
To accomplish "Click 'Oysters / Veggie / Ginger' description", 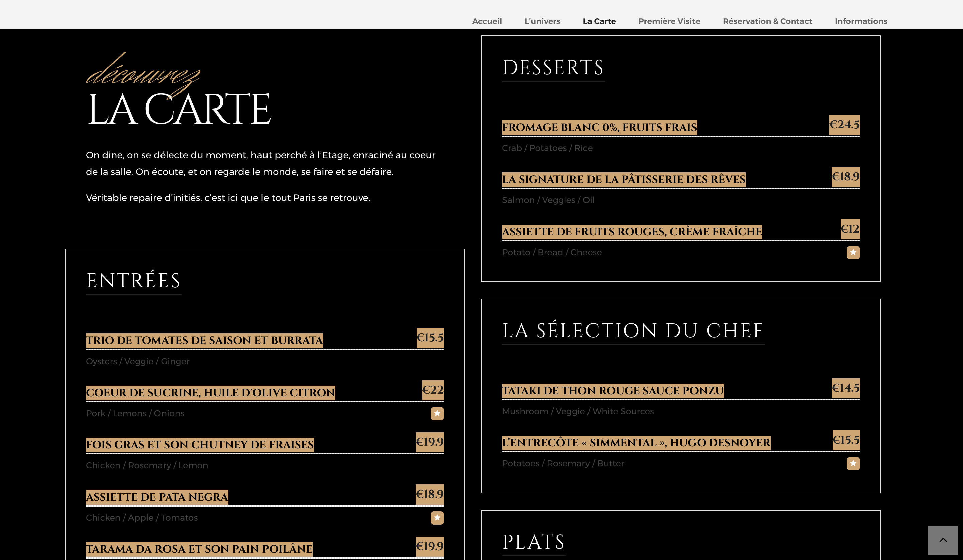I will 137,362.
